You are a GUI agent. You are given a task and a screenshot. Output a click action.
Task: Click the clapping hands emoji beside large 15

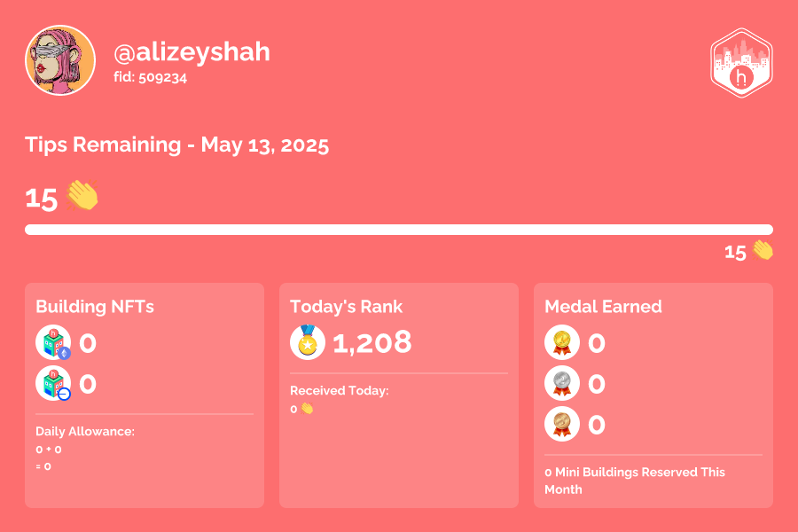point(82,195)
